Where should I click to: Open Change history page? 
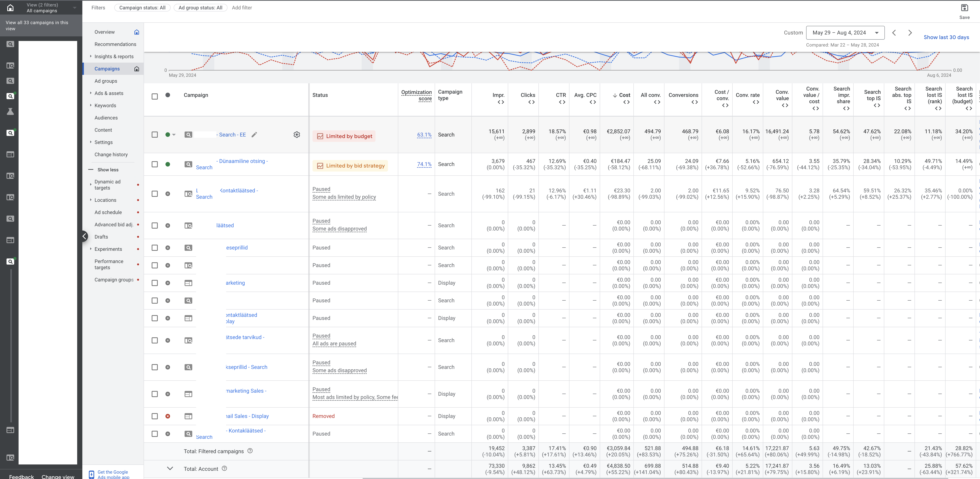(111, 154)
